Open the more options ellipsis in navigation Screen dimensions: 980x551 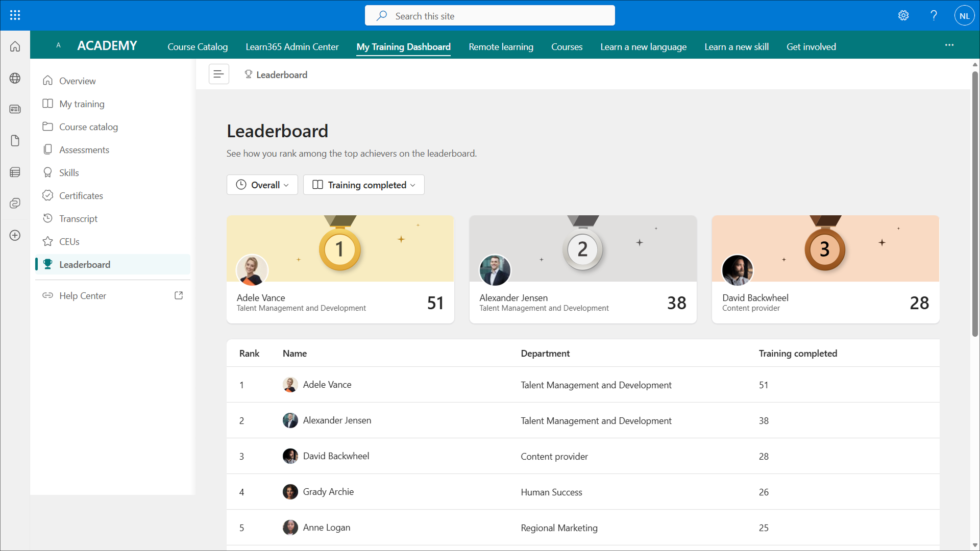point(949,45)
